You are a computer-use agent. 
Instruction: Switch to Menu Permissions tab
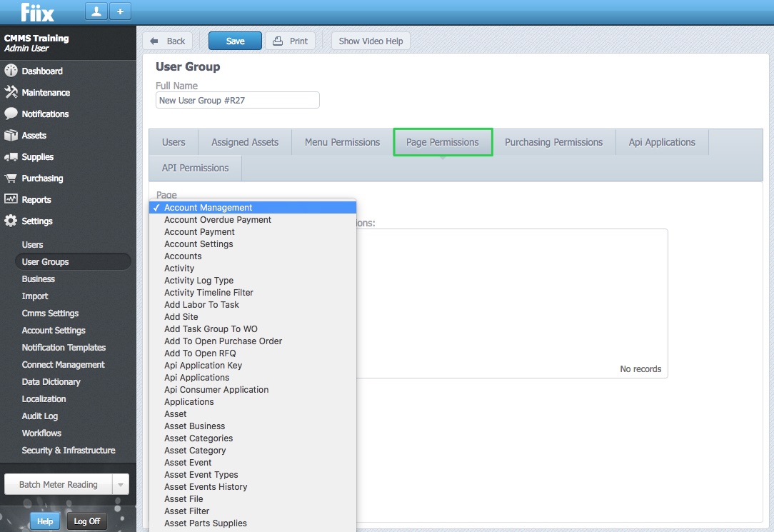coord(342,142)
